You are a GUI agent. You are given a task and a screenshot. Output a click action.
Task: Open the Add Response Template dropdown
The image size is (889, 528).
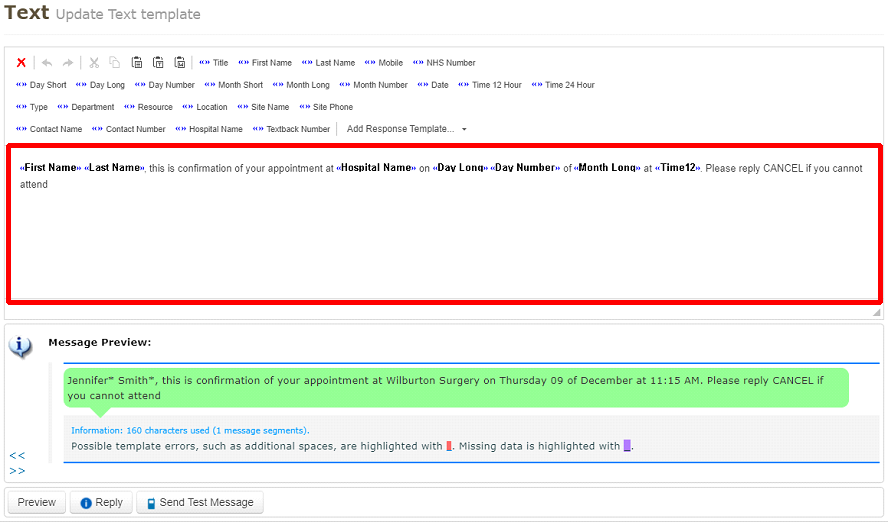(x=406, y=129)
